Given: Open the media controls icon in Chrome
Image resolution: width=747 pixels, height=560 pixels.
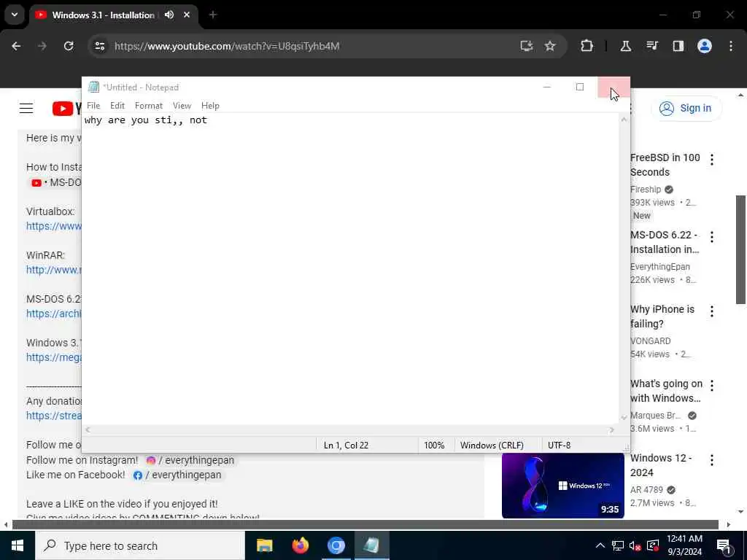Looking at the screenshot, I should pos(652,46).
